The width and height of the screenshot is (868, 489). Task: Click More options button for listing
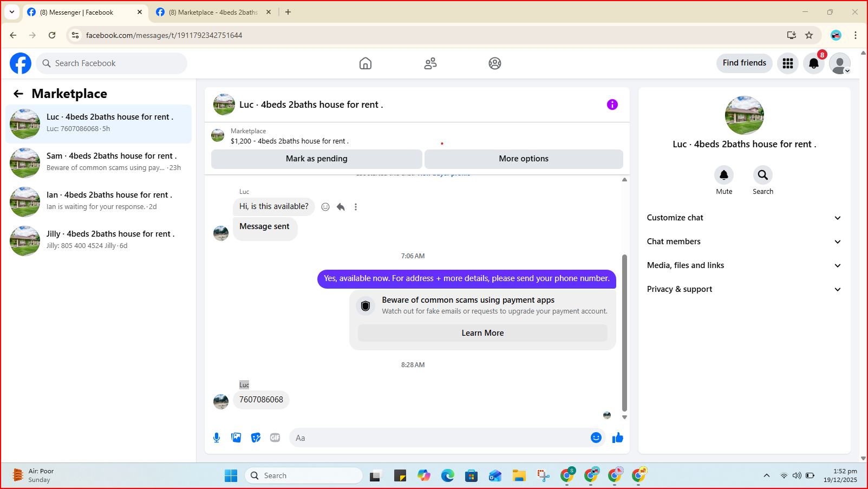click(524, 159)
